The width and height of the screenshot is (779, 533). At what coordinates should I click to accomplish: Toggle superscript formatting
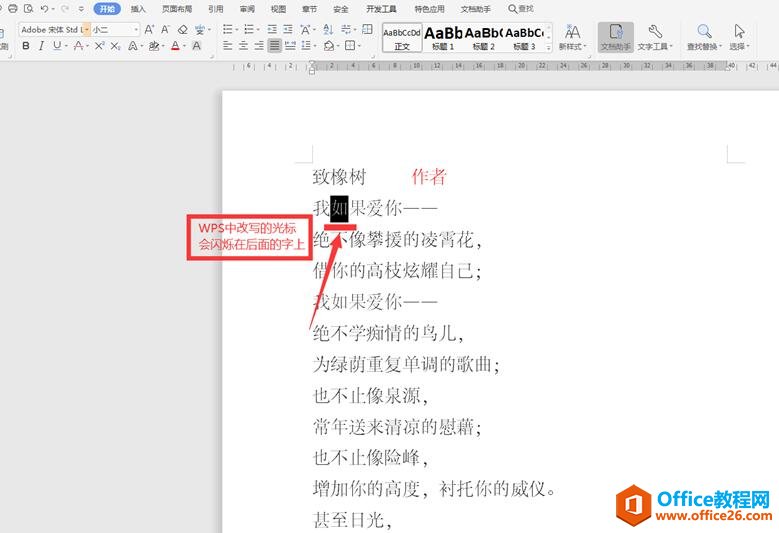point(99,46)
